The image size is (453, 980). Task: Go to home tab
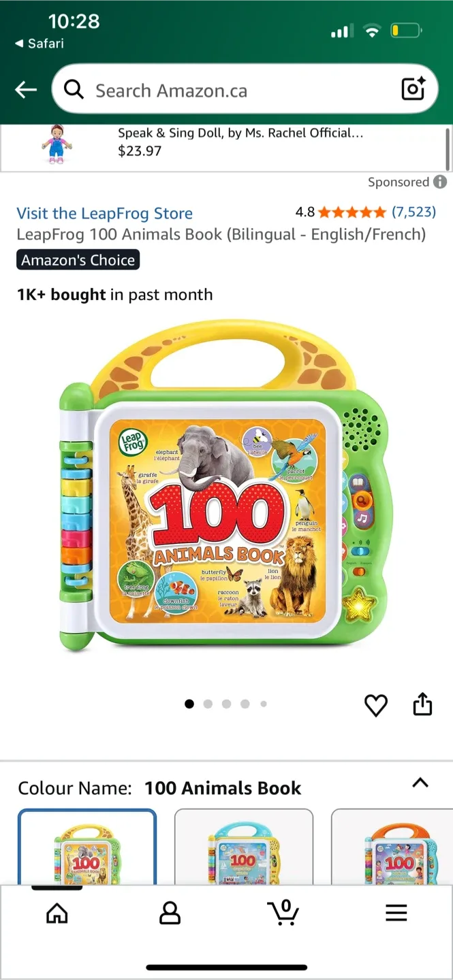pos(57,913)
